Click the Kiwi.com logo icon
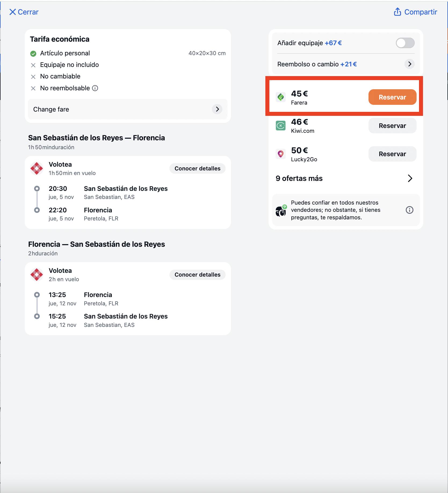This screenshot has width=448, height=493. pyautogui.click(x=281, y=126)
